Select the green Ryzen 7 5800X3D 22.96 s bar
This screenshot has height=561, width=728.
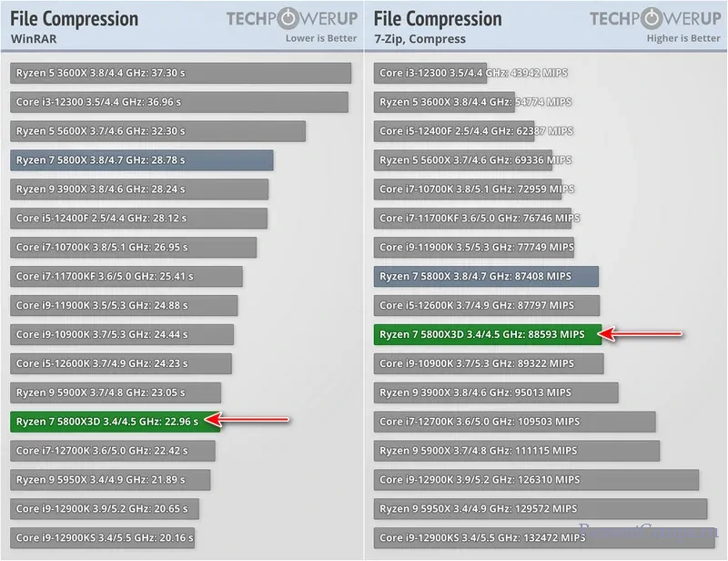(x=116, y=422)
